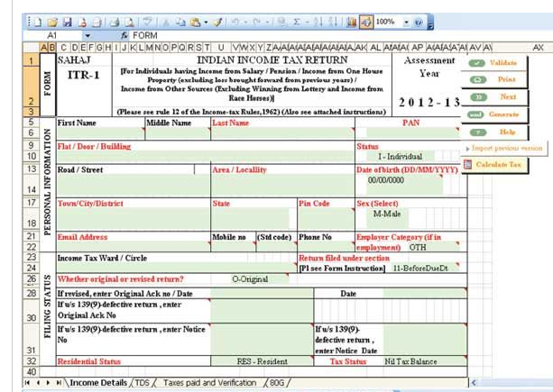Run the Spelling check icon
Screen dimensions: 553x392
coord(147,22)
